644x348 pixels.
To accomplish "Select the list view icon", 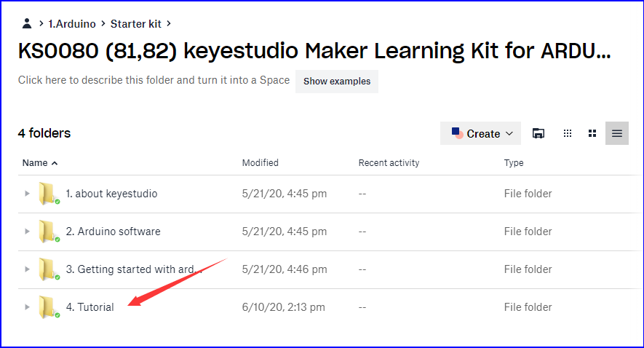I will pos(617,133).
